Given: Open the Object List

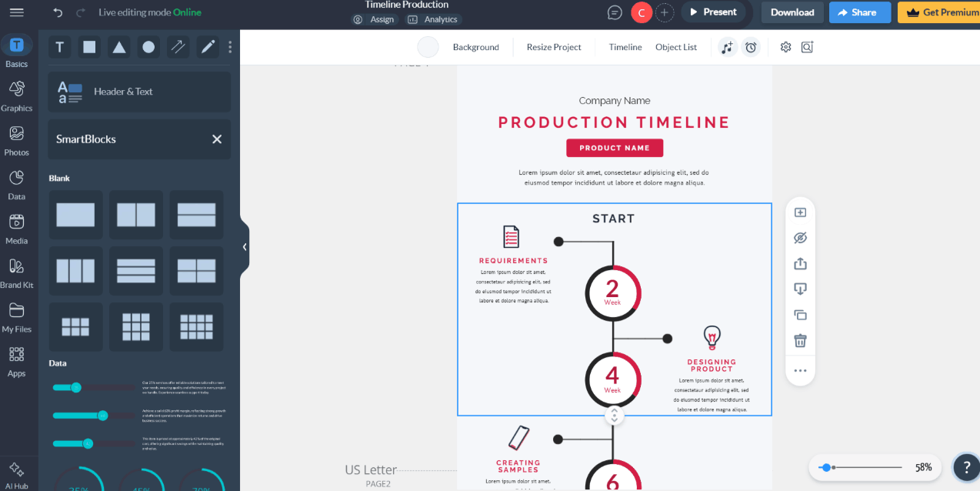Looking at the screenshot, I should 676,47.
